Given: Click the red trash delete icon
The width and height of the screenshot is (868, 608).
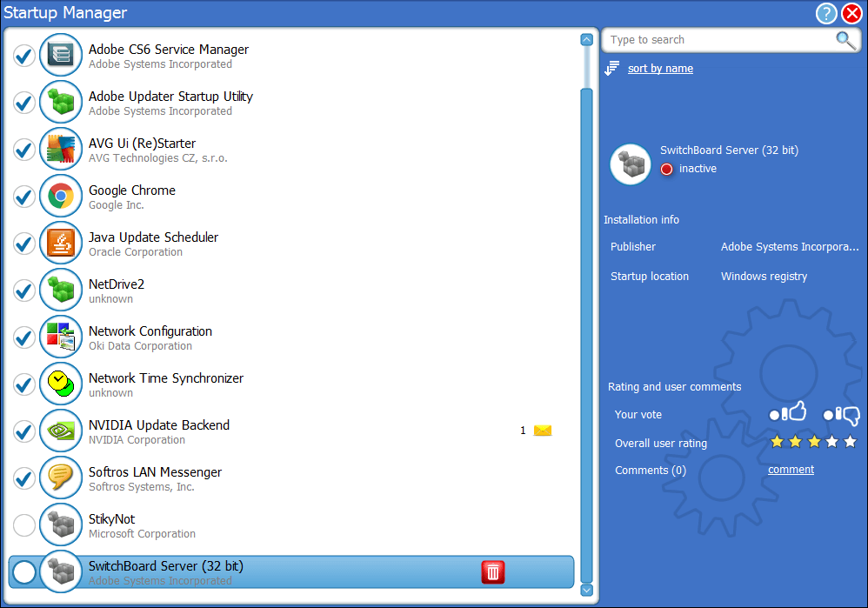Looking at the screenshot, I should click(493, 571).
